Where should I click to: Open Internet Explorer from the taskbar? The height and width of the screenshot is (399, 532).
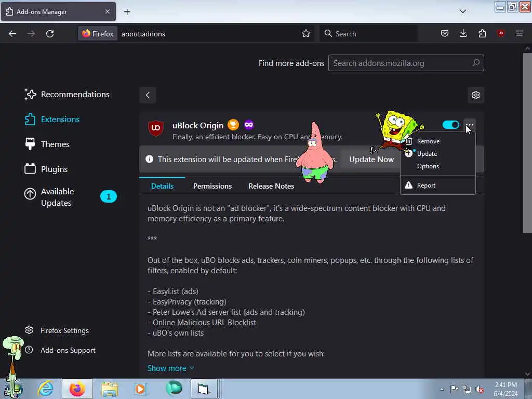(46, 389)
